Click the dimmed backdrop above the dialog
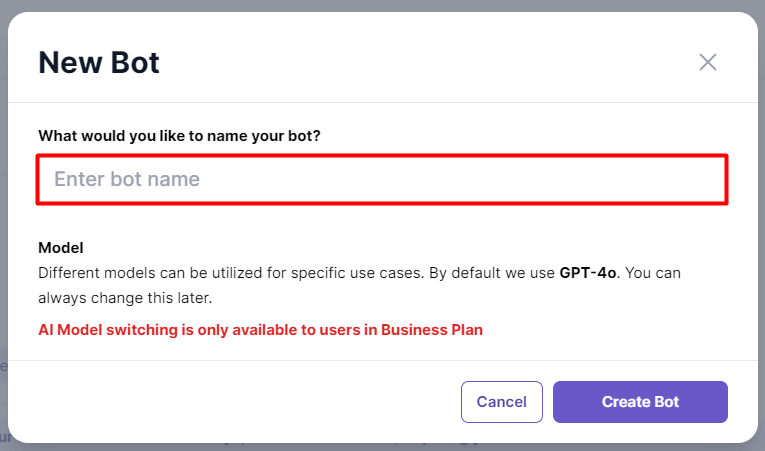The width and height of the screenshot is (765, 451). click(x=382, y=5)
